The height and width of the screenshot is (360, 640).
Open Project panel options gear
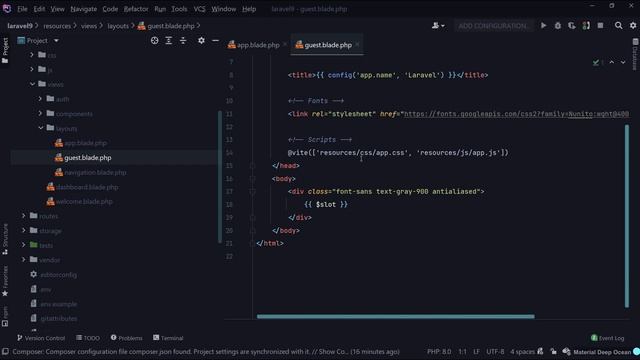pyautogui.click(x=201, y=40)
